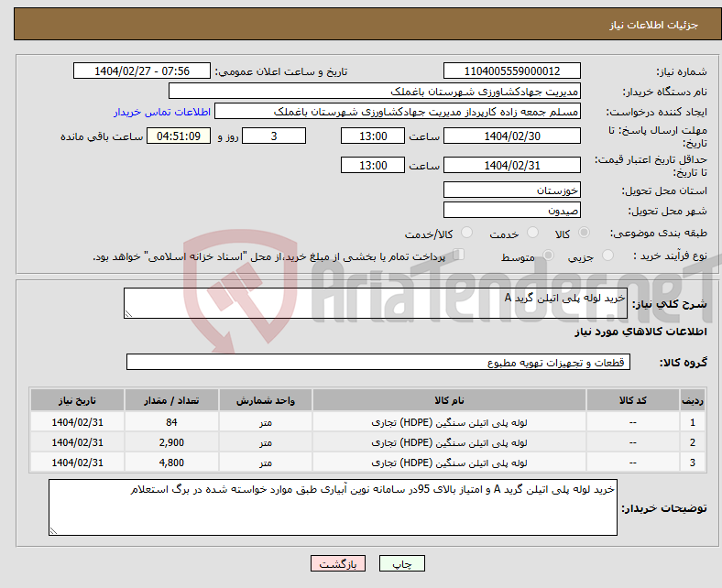
Task: Click the واحد شمارش column header
Action: [x=265, y=400]
